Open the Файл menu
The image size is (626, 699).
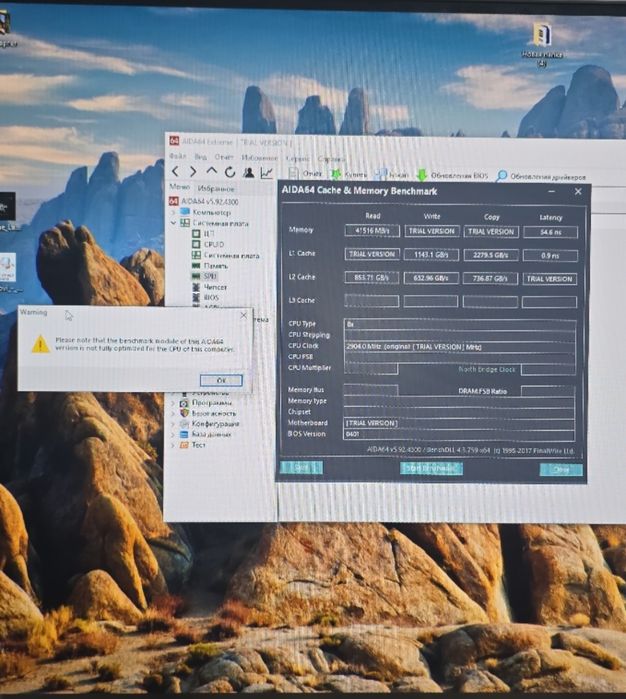[177, 156]
